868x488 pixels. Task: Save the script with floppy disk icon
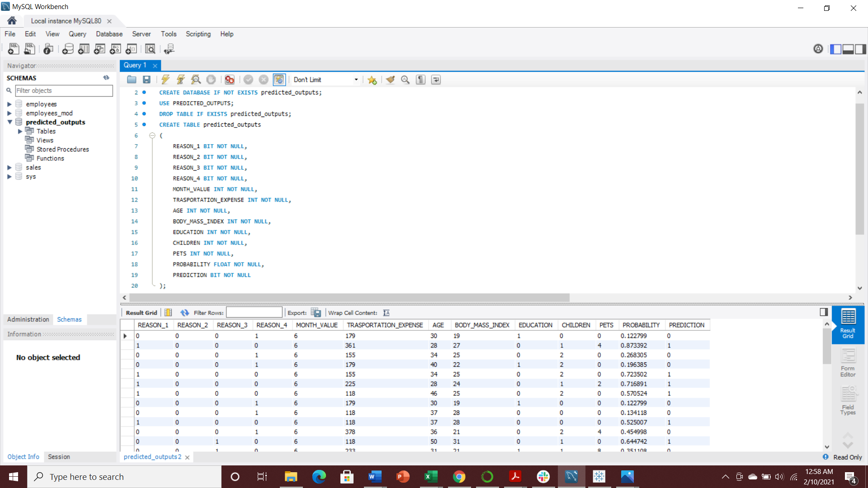point(146,80)
